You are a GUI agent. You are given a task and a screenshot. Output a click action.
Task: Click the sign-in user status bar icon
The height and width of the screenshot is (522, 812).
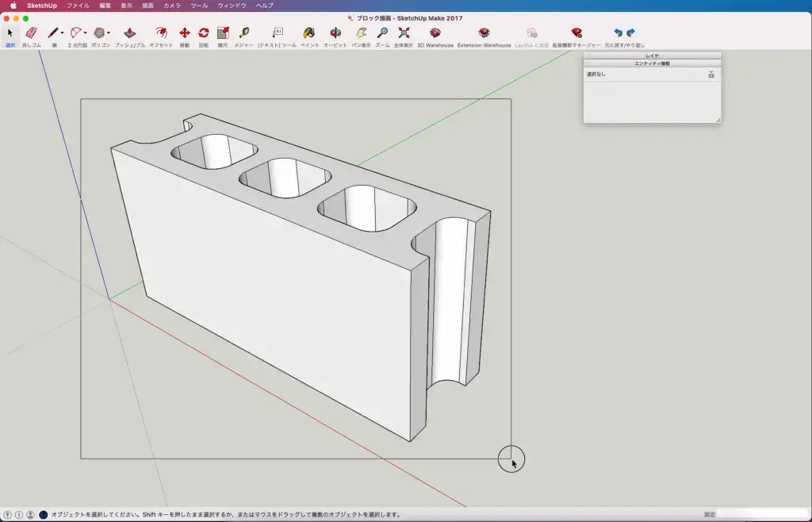tap(31, 515)
